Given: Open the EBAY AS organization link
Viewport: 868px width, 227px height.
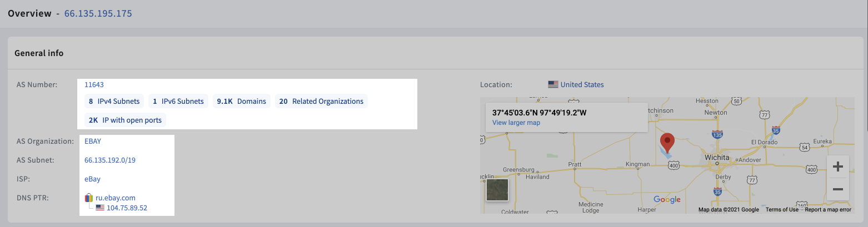Looking at the screenshot, I should coord(93,141).
